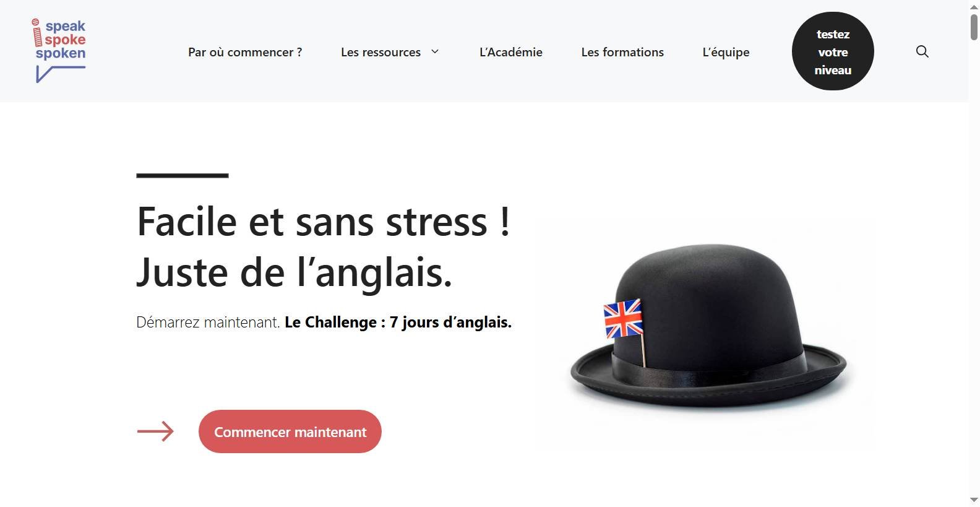Viewport: 980px width, 507px height.
Task: Click the scrollbar down arrow
Action: tap(974, 500)
